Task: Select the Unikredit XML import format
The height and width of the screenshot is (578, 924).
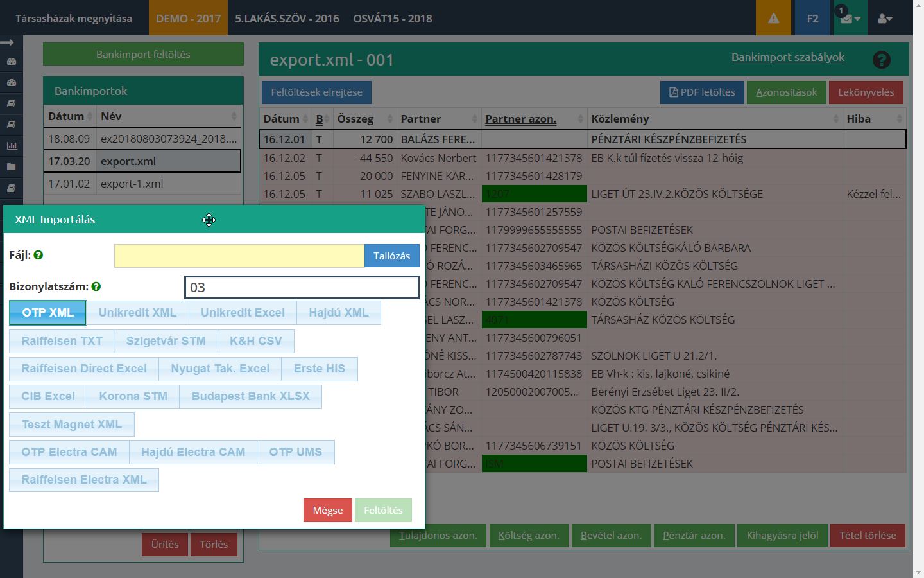Action: [x=137, y=313]
